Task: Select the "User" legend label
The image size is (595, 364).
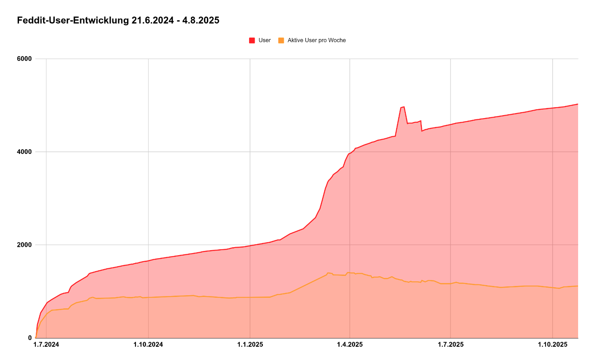Action: click(265, 40)
